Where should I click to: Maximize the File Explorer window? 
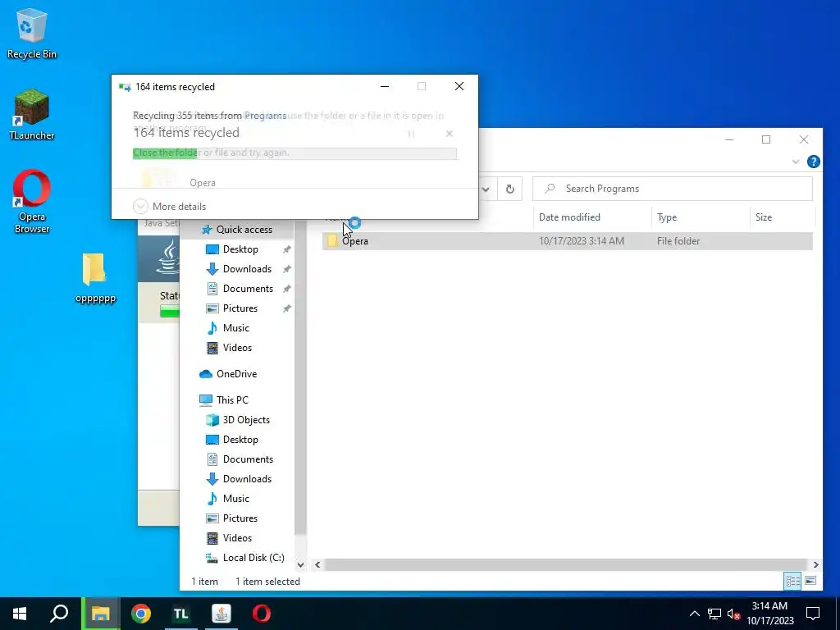tap(766, 139)
